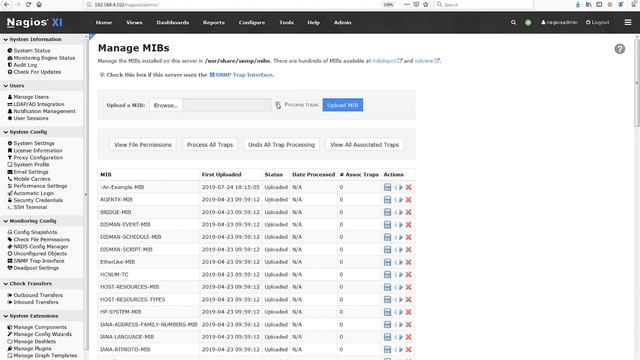640x360 pixels.
Task: Open System Status in the sidebar
Action: pyautogui.click(x=29, y=51)
